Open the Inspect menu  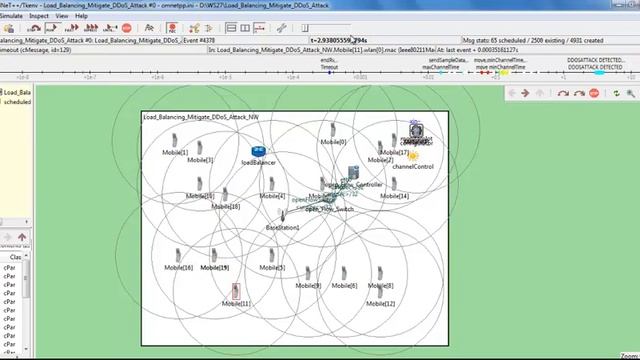[39, 16]
